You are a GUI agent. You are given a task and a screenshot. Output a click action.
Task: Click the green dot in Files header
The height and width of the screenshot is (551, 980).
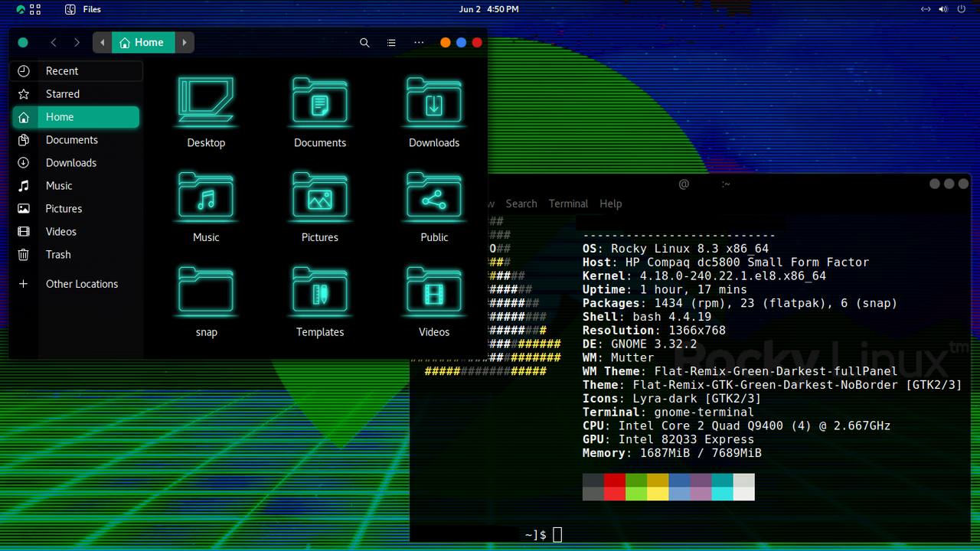(23, 43)
